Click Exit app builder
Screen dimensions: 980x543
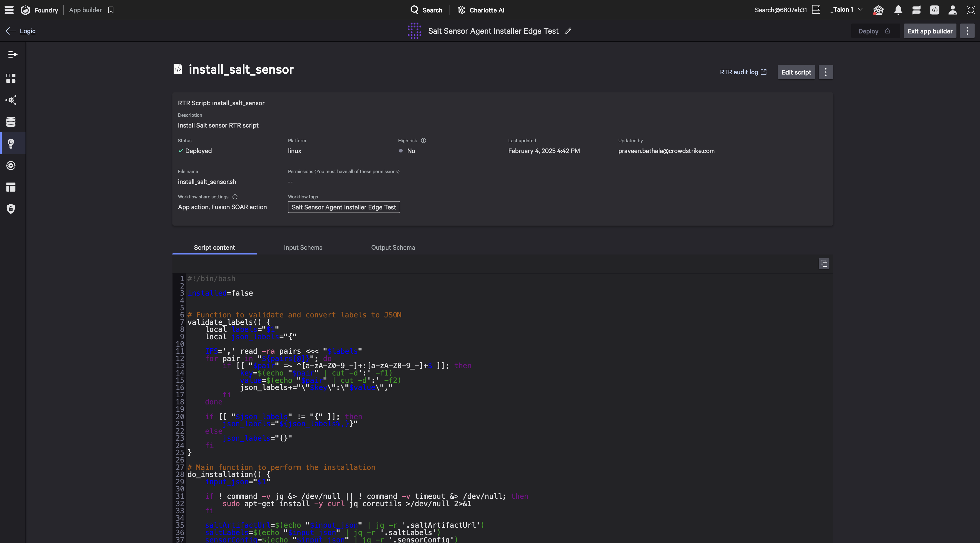coord(930,31)
